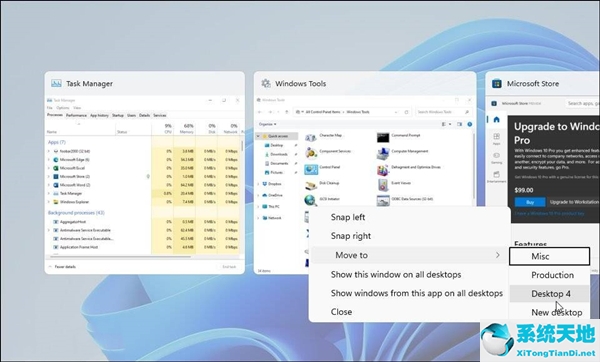This screenshot has height=362, width=600.
Task: Switch to the Users tab in Task Manager
Action: [131, 115]
